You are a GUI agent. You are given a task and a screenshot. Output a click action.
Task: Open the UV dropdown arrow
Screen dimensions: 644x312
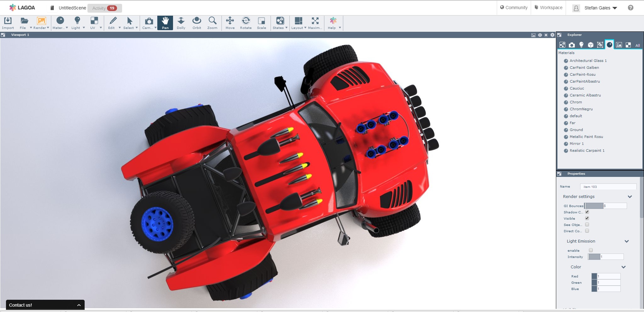pos(101,28)
